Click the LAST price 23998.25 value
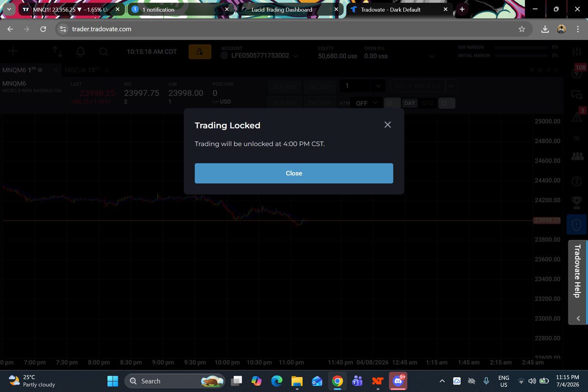Screen dimensions: 588x392 click(x=98, y=93)
